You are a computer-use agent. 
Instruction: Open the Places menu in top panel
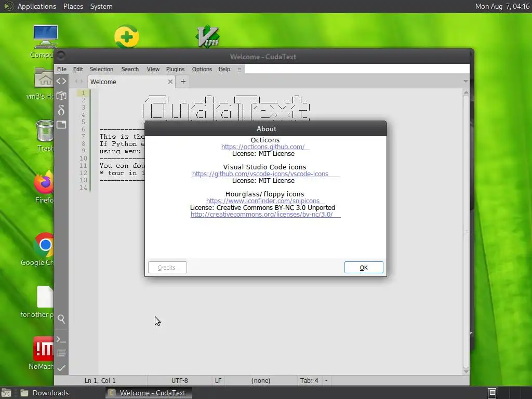coord(73,6)
